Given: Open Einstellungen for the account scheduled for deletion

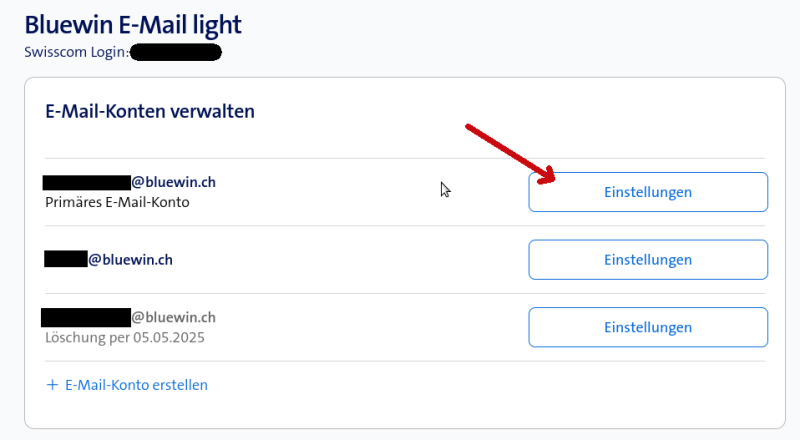Looking at the screenshot, I should 648,327.
